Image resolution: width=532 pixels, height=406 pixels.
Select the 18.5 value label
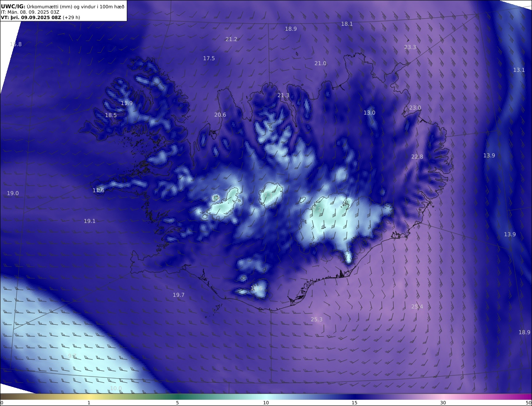(x=111, y=115)
